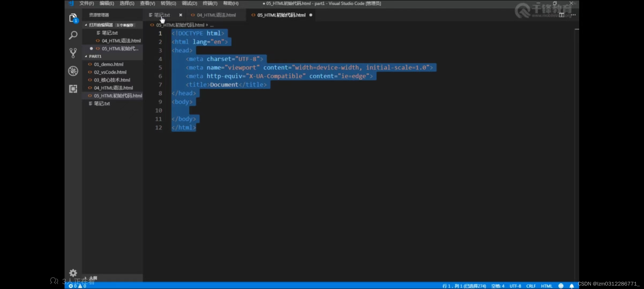Open the Extensions view icon
The height and width of the screenshot is (289, 644).
tap(73, 89)
